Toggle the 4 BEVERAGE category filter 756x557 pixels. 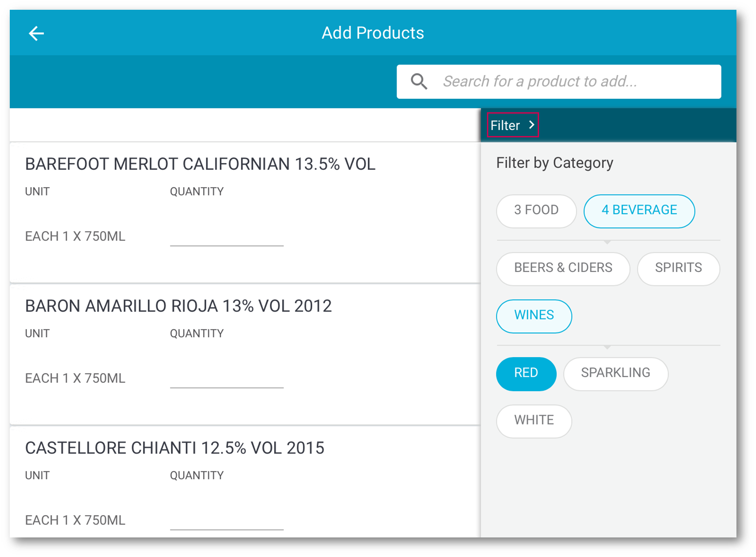pyautogui.click(x=639, y=211)
